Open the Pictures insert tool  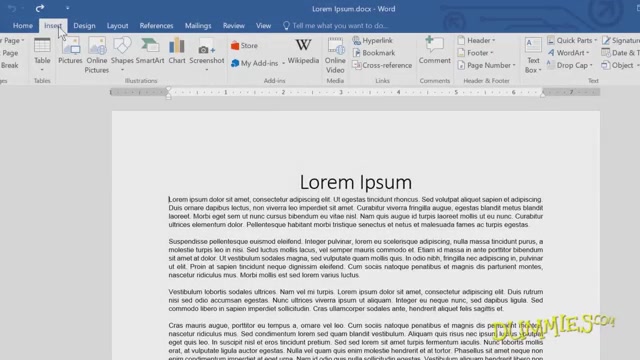(x=70, y=51)
